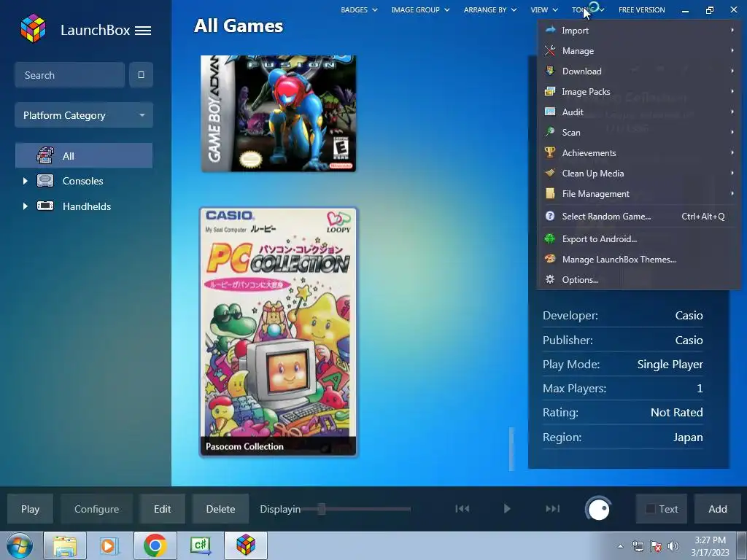Click the Manage tools icon
This screenshot has height=560, width=747.
(x=550, y=50)
